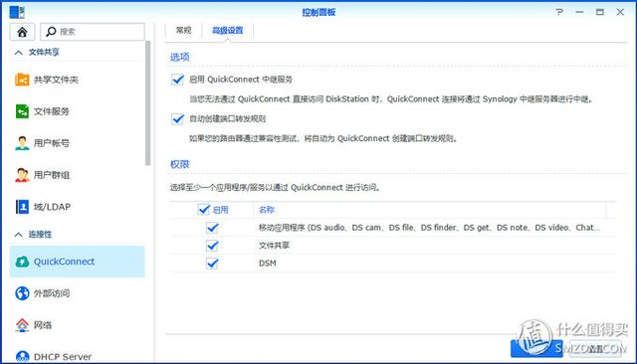Open the help question mark icon
This screenshot has height=364, width=637.
coord(559,12)
